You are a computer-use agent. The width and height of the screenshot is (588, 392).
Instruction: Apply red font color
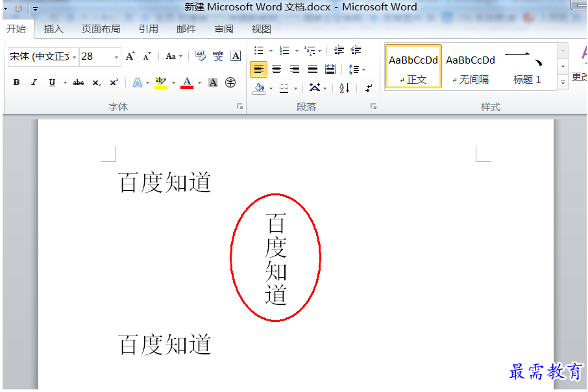click(x=187, y=82)
